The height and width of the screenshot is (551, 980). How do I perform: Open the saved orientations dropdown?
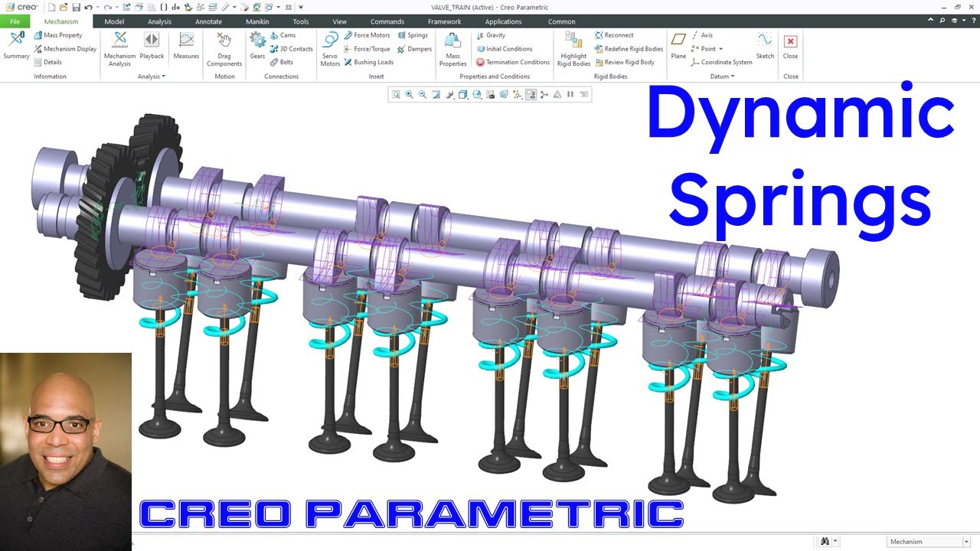[x=477, y=95]
